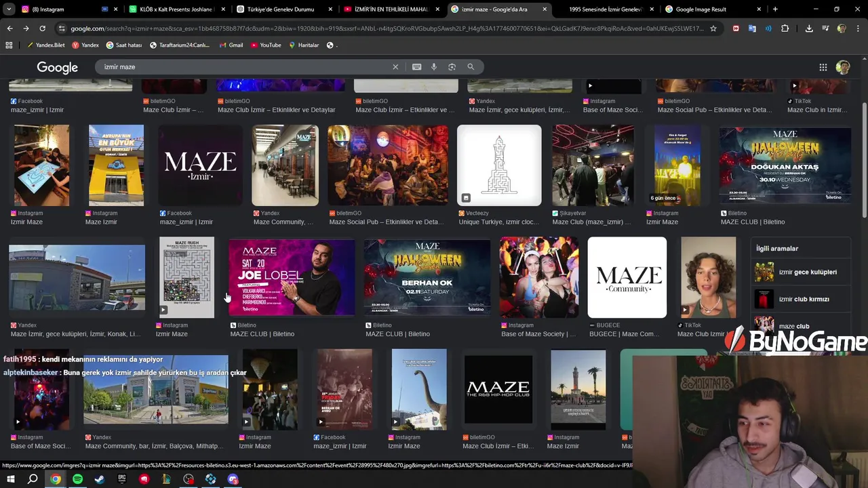Open the Maze Rush puzzle image
The image size is (868, 488).
click(186, 277)
